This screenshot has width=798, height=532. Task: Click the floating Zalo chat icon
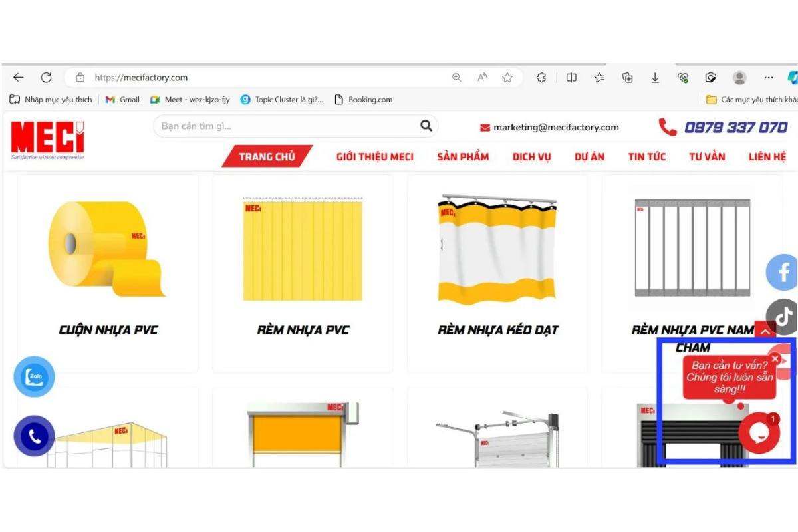(x=33, y=376)
